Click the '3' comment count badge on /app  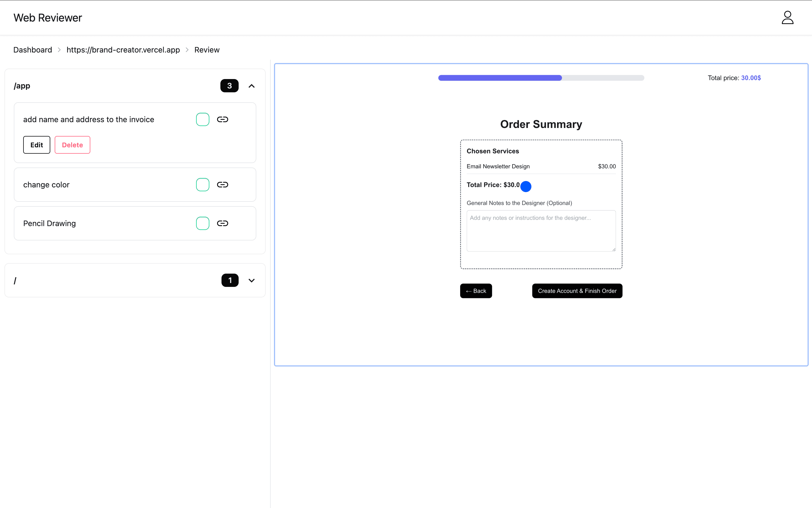click(x=229, y=86)
